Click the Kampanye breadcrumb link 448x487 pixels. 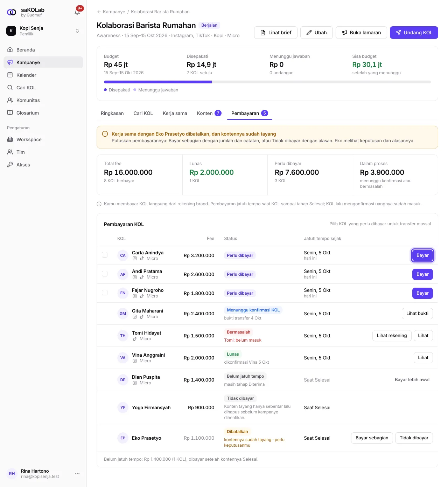pyautogui.click(x=114, y=12)
